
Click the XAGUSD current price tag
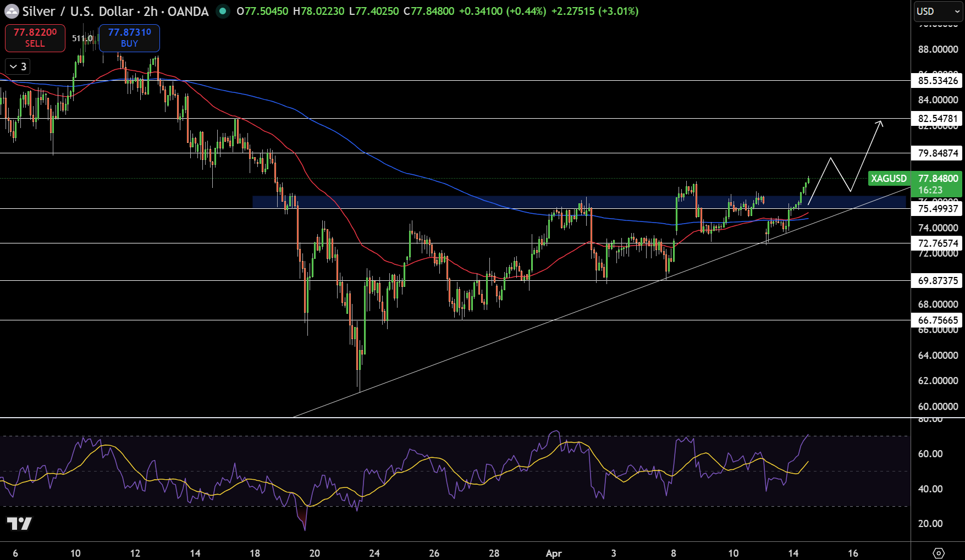point(889,178)
